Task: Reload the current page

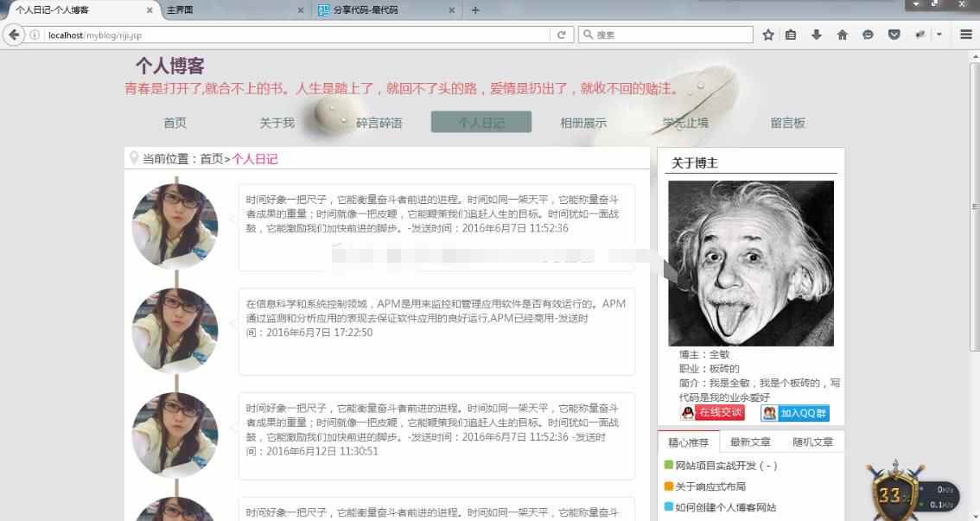Action: pos(561,35)
